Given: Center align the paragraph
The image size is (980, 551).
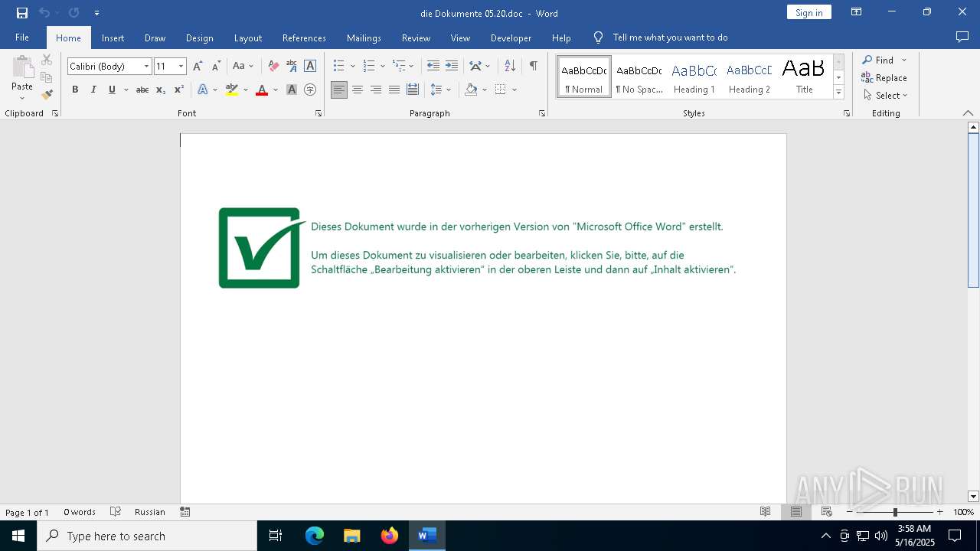Looking at the screenshot, I should [358, 90].
